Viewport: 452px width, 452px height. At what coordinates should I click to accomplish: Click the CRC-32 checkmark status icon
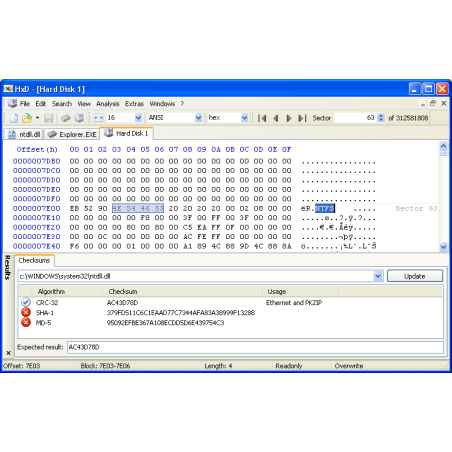pos(26,302)
